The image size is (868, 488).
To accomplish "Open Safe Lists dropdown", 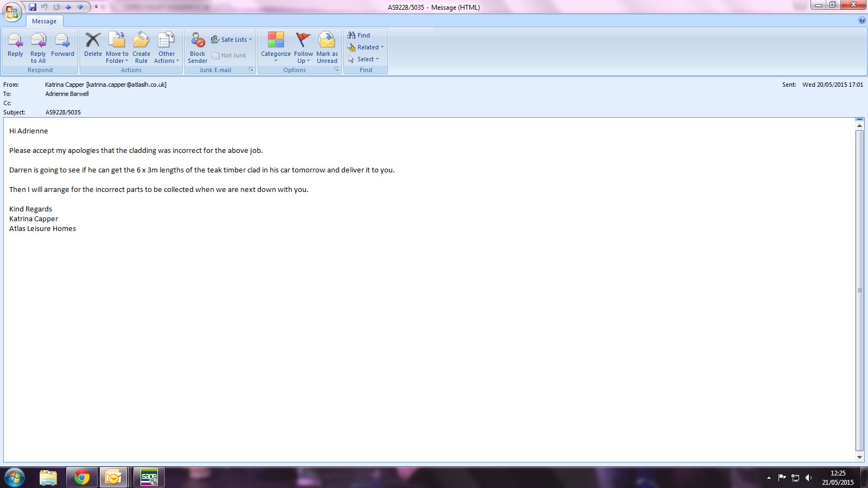I will [232, 40].
